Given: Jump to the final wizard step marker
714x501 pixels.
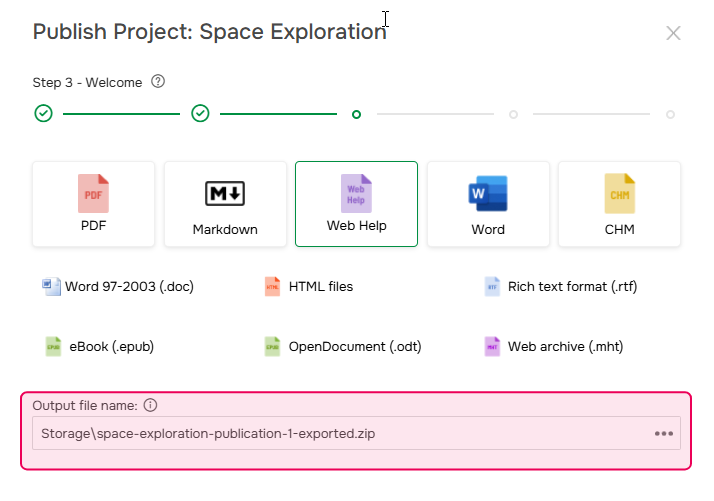Looking at the screenshot, I should 670,114.
